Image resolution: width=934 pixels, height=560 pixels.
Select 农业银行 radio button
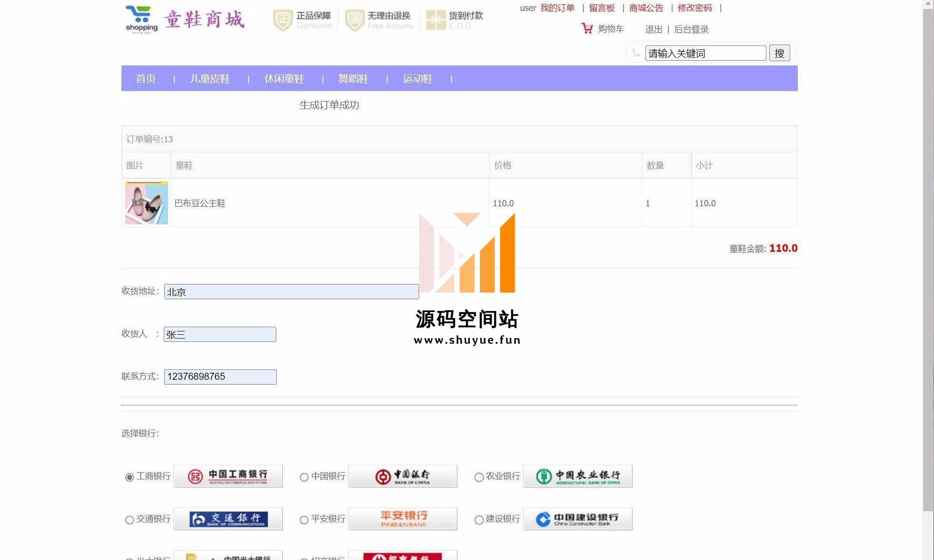pyautogui.click(x=479, y=477)
